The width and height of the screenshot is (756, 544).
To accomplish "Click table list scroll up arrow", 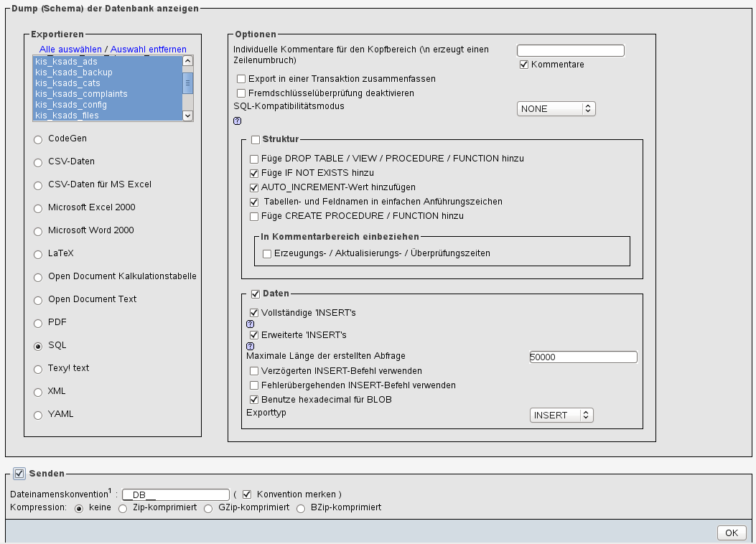I will (188, 61).
